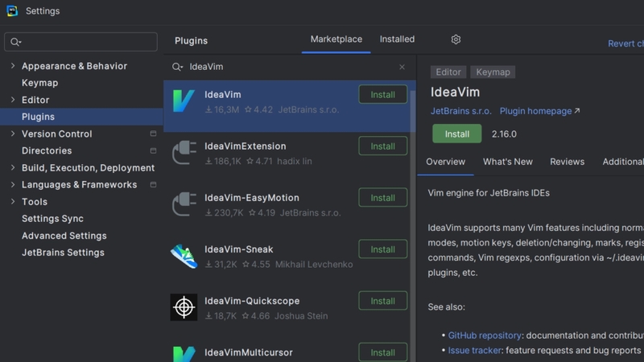Click the WebStorm app icon in title bar
The width and height of the screenshot is (644, 362).
(x=12, y=10)
